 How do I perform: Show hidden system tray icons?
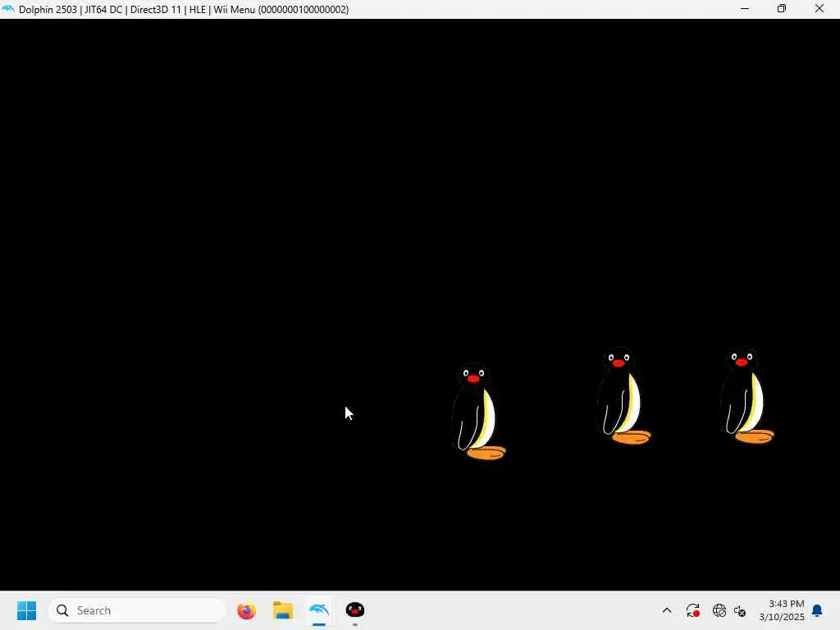(x=666, y=610)
